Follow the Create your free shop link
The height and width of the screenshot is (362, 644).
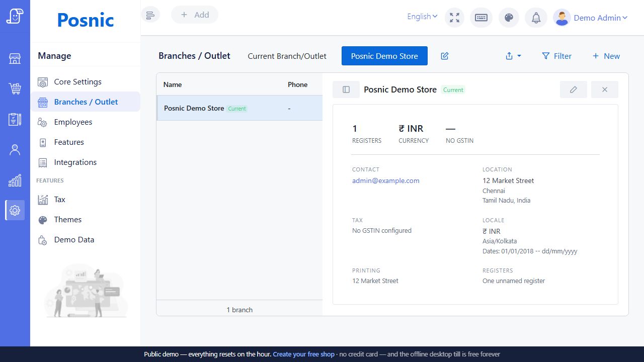click(x=303, y=354)
